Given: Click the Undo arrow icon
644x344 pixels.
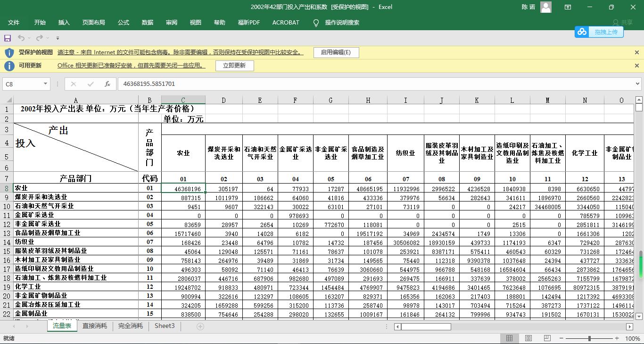Looking at the screenshot, I should (21, 38).
